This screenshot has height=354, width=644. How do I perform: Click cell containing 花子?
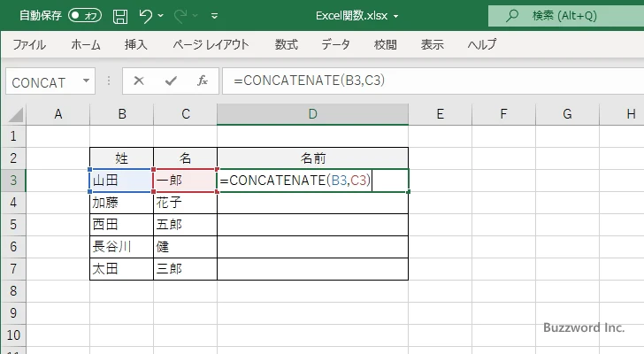pos(185,203)
